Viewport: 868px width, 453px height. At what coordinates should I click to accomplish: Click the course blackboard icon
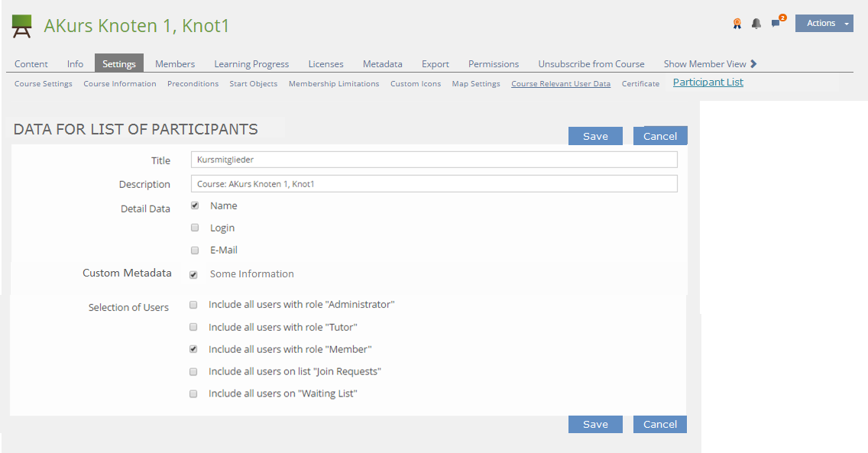click(x=22, y=26)
